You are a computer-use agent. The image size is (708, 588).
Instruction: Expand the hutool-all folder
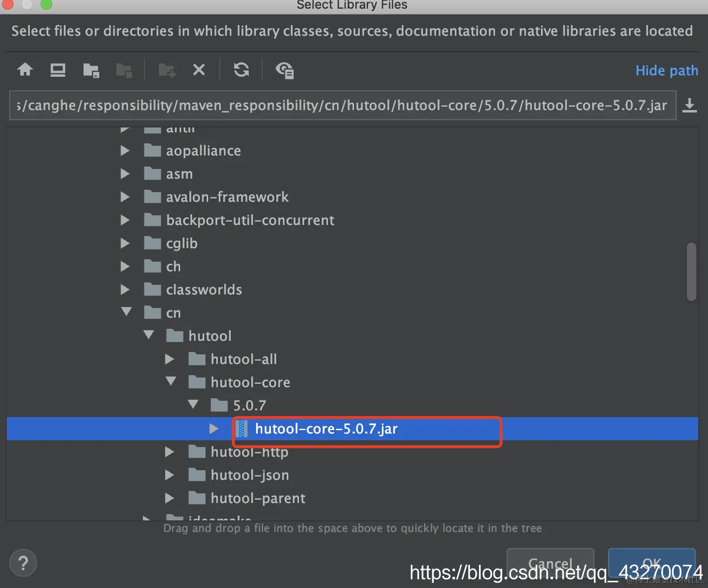(170, 359)
